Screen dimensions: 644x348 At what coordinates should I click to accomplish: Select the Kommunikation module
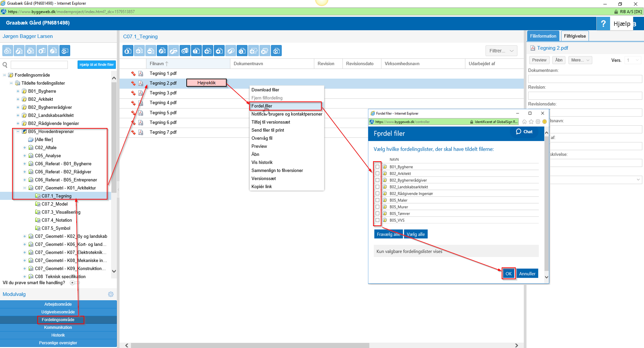tap(58, 328)
